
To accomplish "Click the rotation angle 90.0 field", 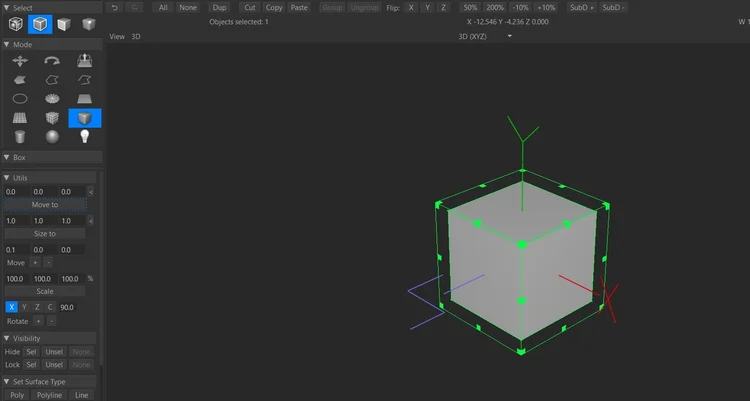I will pos(67,307).
